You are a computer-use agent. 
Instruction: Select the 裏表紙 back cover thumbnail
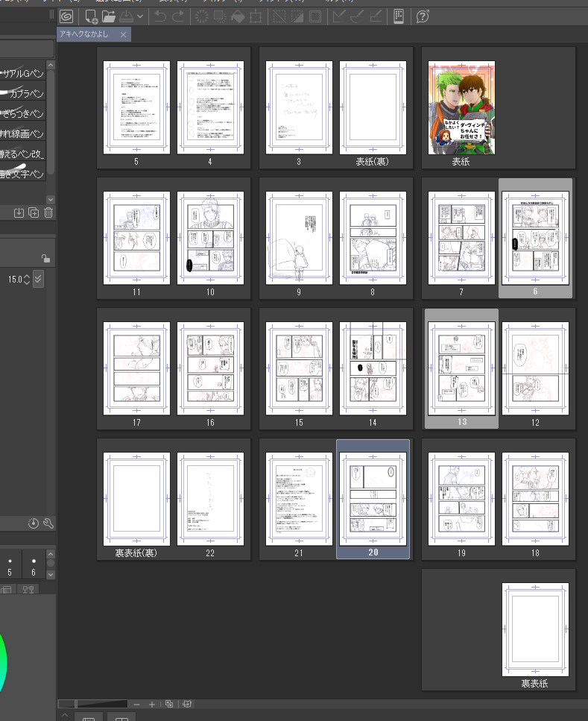(535, 629)
